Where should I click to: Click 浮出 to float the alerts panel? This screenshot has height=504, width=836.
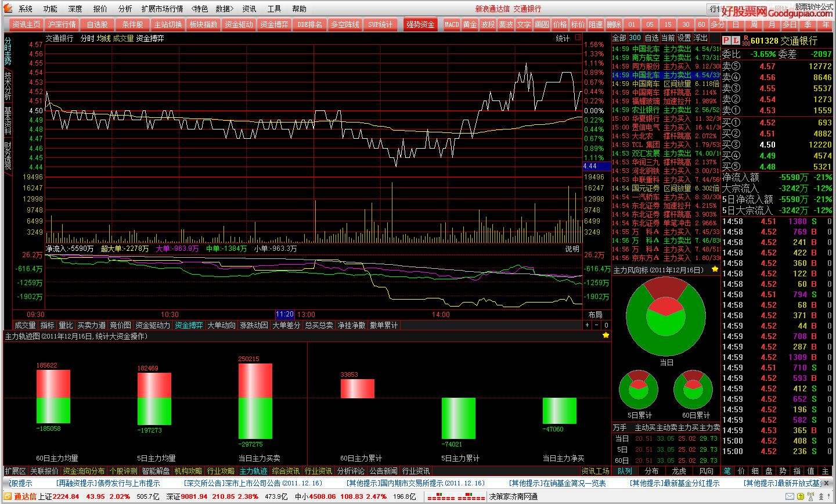[x=700, y=38]
